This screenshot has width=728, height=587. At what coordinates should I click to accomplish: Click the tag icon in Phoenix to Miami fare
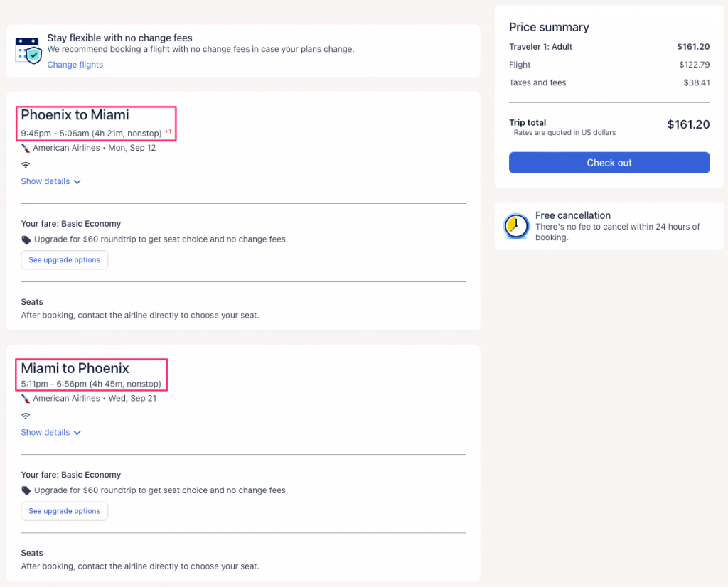click(26, 239)
